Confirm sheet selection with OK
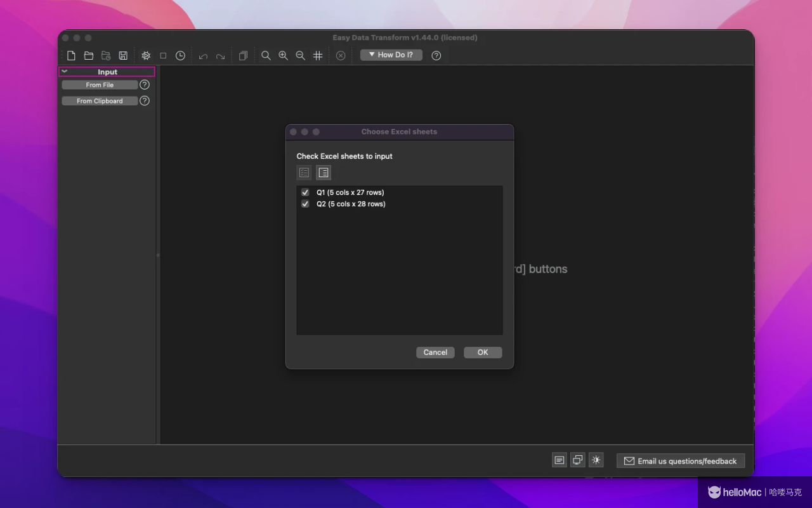 point(483,352)
